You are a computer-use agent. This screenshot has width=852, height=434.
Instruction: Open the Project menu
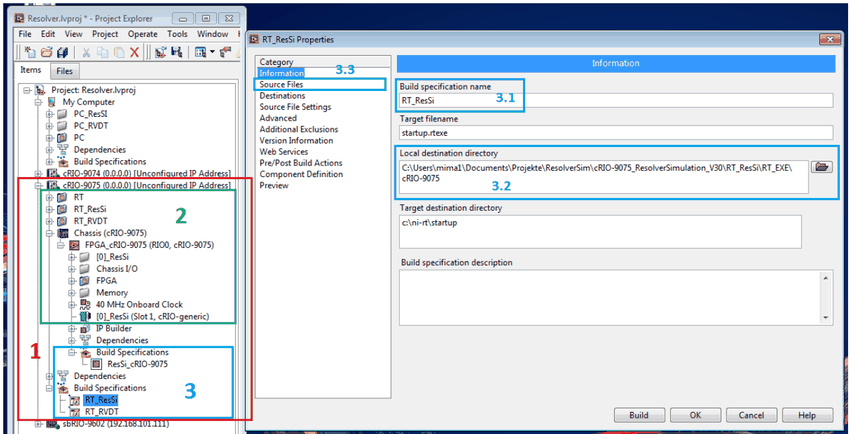(x=105, y=34)
